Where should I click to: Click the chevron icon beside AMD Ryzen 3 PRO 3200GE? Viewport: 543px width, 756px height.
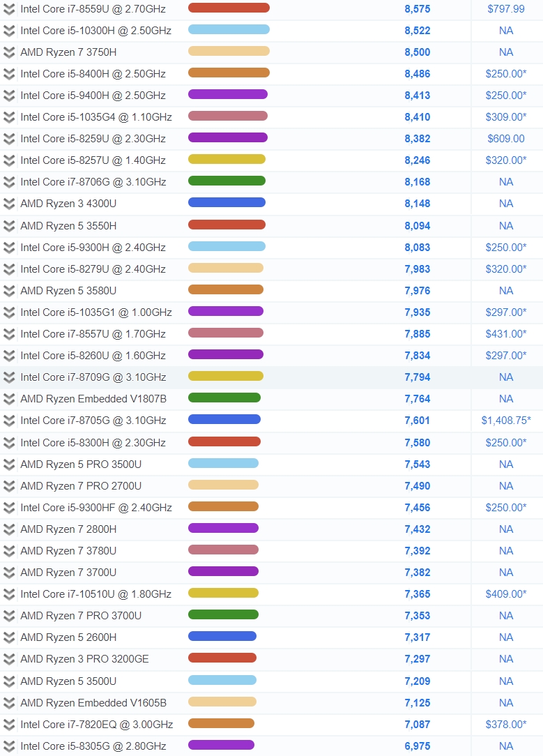point(9,660)
